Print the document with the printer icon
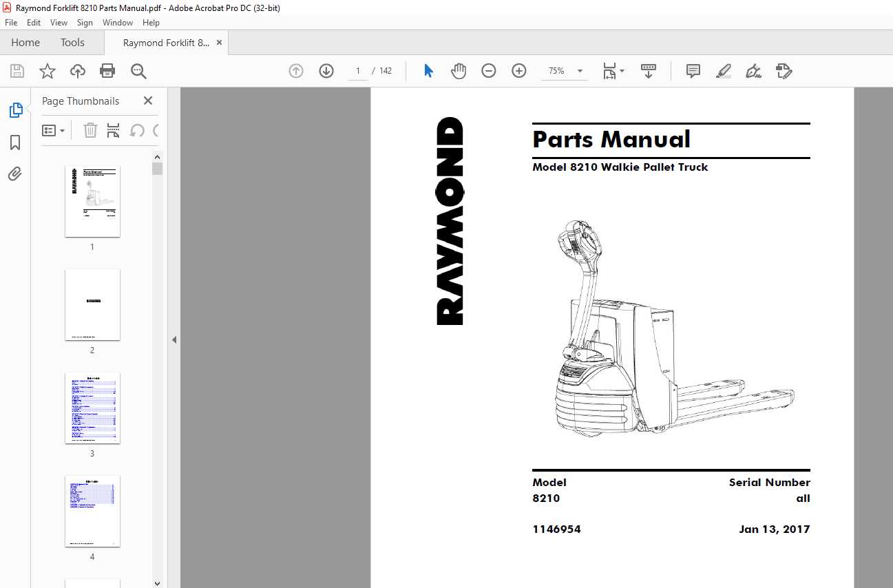 pos(107,71)
